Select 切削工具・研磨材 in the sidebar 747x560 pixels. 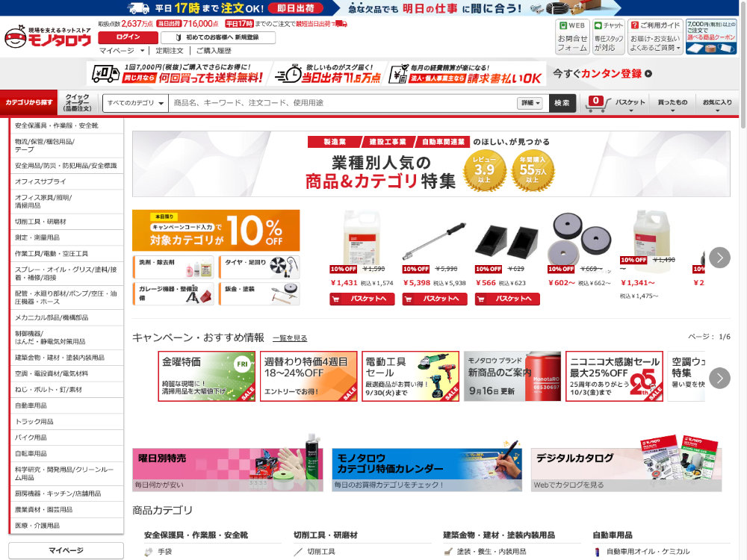66,222
